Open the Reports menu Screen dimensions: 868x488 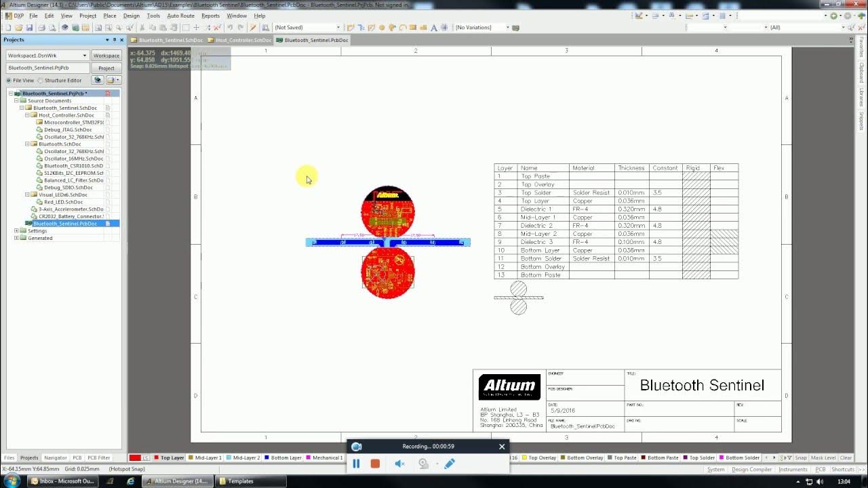[x=210, y=16]
